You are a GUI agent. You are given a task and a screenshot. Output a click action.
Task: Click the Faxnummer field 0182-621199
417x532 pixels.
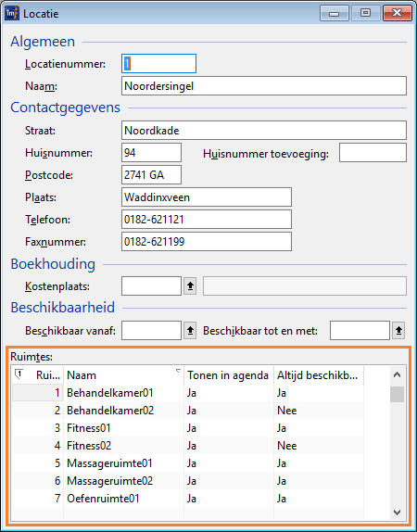click(x=207, y=242)
